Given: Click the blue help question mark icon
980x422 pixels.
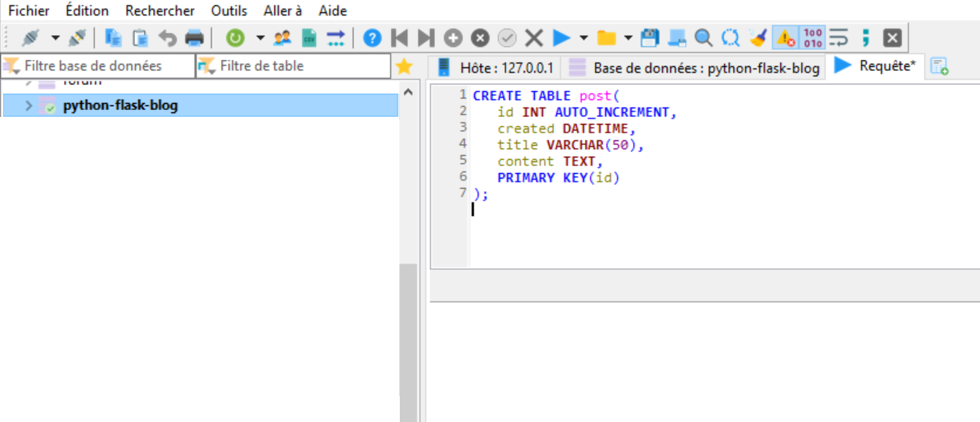Looking at the screenshot, I should pos(372,37).
